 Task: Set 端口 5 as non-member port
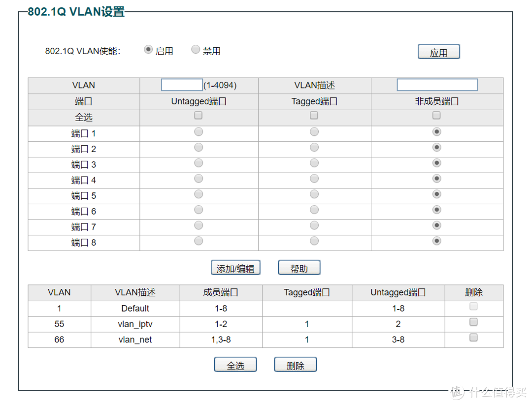436,194
